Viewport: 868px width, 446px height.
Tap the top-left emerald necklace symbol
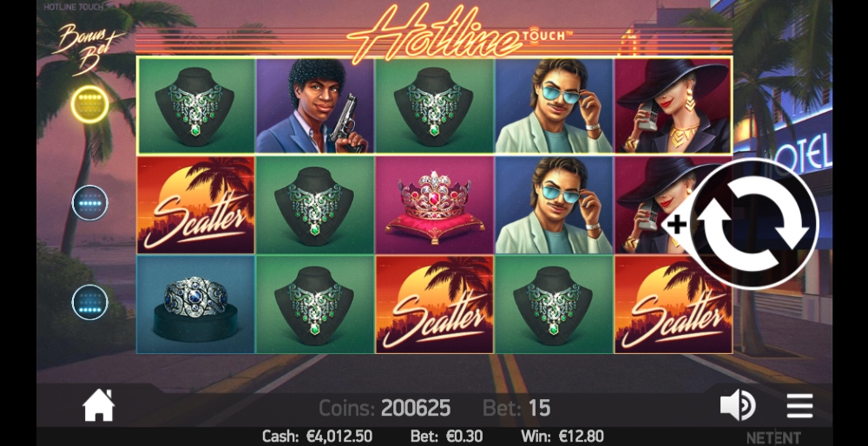pyautogui.click(x=196, y=106)
